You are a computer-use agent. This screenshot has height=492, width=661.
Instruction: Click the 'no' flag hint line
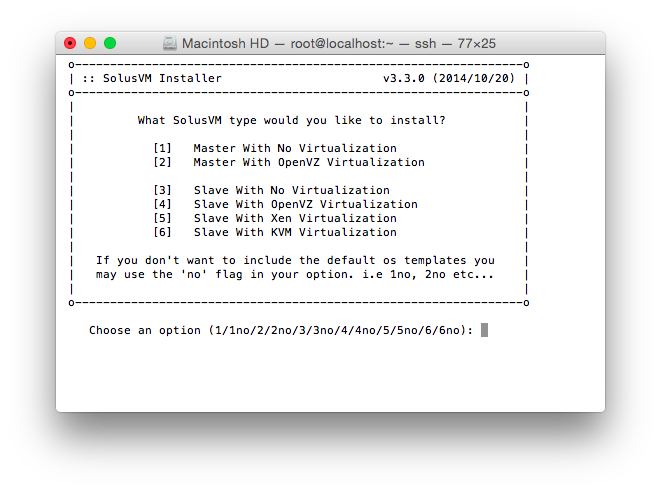(295, 274)
